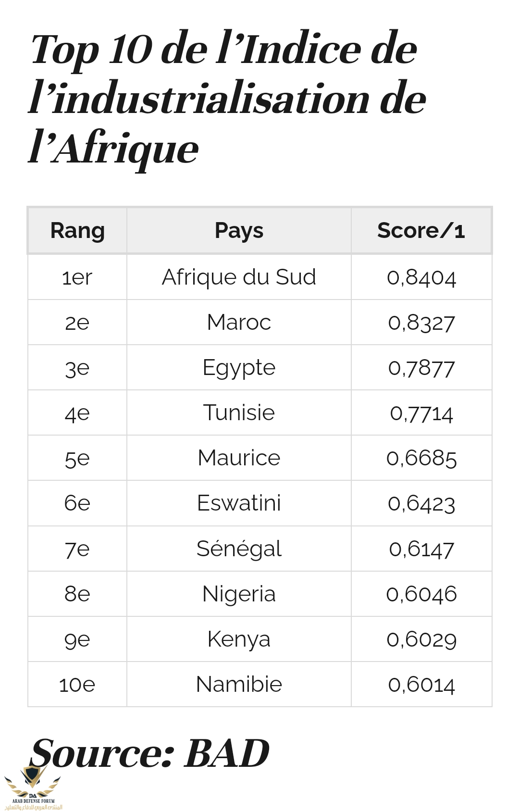Click the 'Eswatini' table cell

[239, 503]
